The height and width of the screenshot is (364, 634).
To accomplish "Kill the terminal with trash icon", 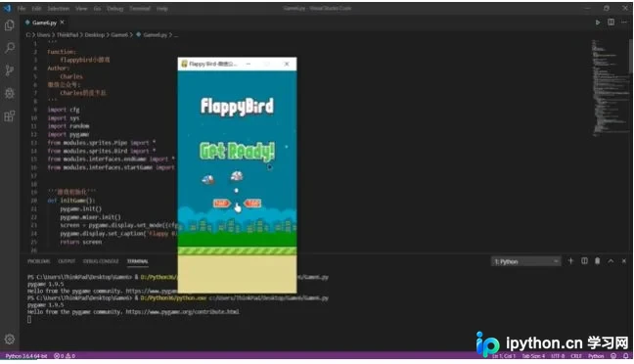I will pos(597,261).
